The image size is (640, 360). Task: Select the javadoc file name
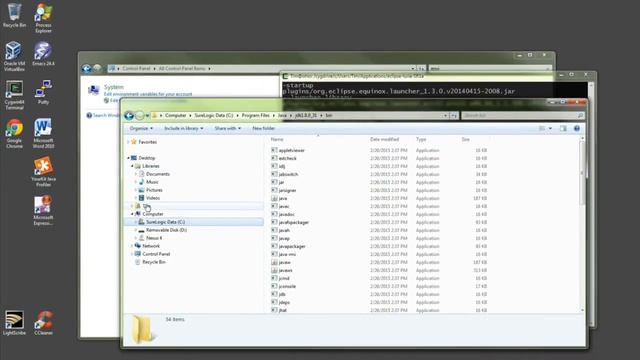(x=287, y=214)
